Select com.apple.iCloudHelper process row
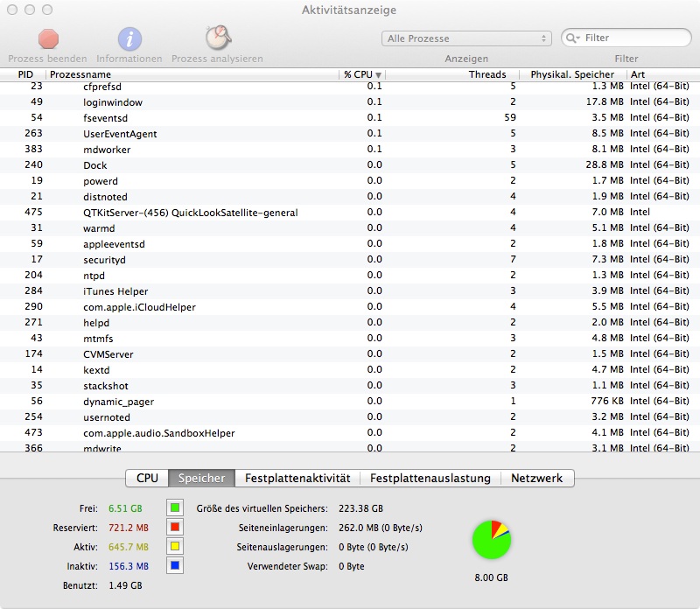Screen dimensions: 700x609 coord(350,307)
